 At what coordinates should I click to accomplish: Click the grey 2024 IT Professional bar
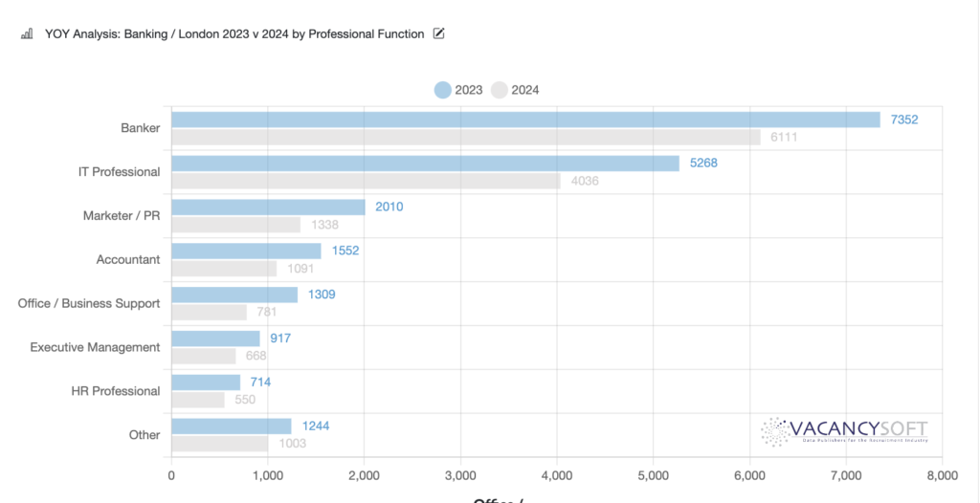pyautogui.click(x=365, y=181)
